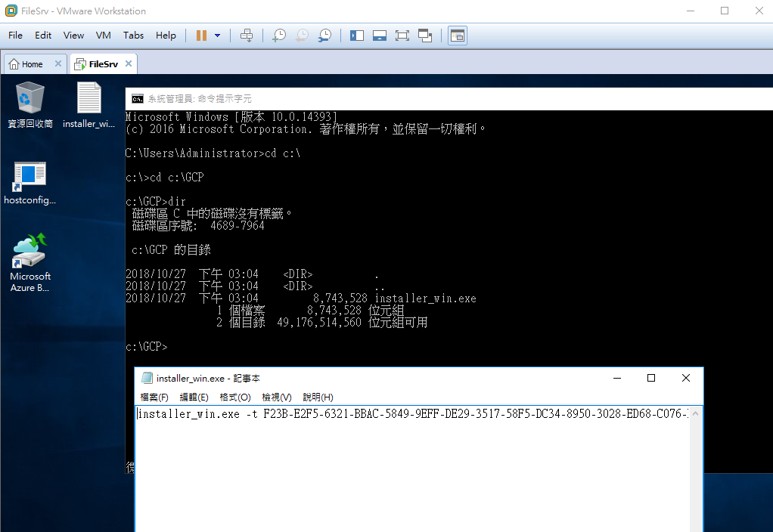The image size is (773, 532).
Task: Click the c:\GCP> prompt line
Action: [147, 347]
